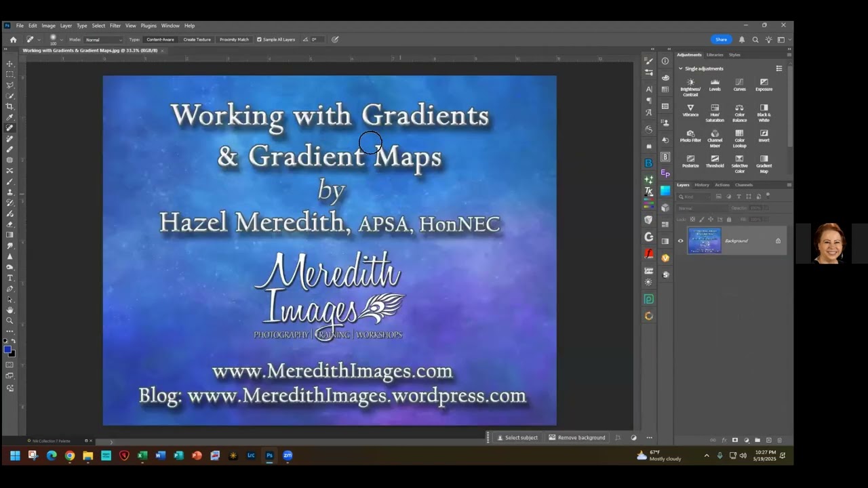
Task: Add a Black & White adjustment
Action: 764,113
